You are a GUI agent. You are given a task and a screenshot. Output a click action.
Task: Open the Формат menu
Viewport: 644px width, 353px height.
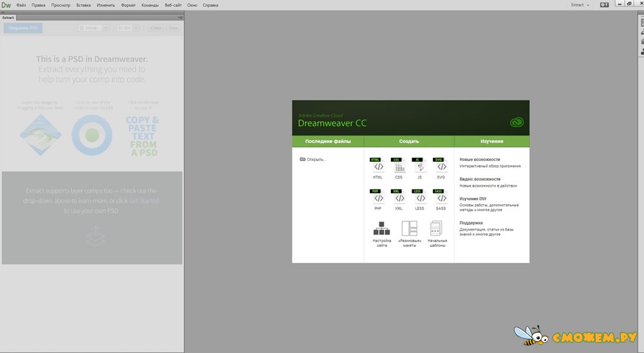pyautogui.click(x=128, y=5)
